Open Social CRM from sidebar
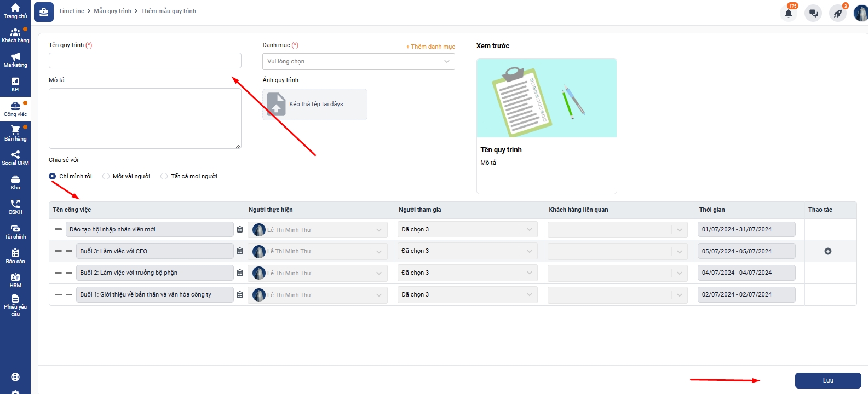 [x=15, y=158]
